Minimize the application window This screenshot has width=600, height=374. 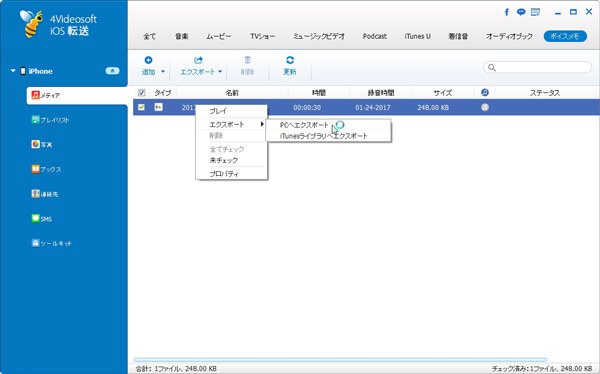tap(558, 13)
